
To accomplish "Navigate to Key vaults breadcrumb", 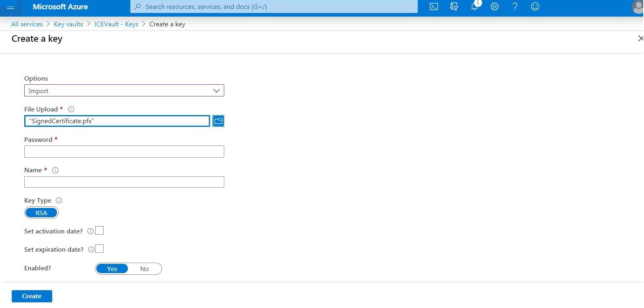I will [x=68, y=24].
